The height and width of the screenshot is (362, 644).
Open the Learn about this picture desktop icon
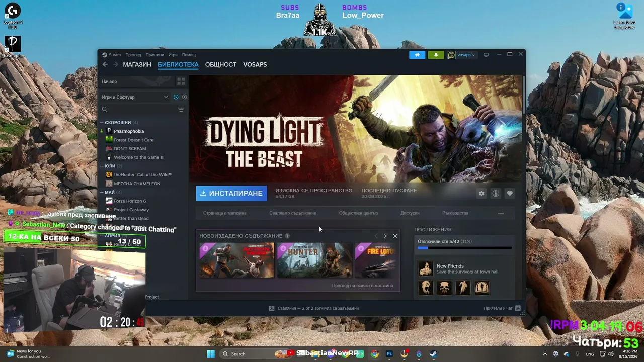pos(624,16)
